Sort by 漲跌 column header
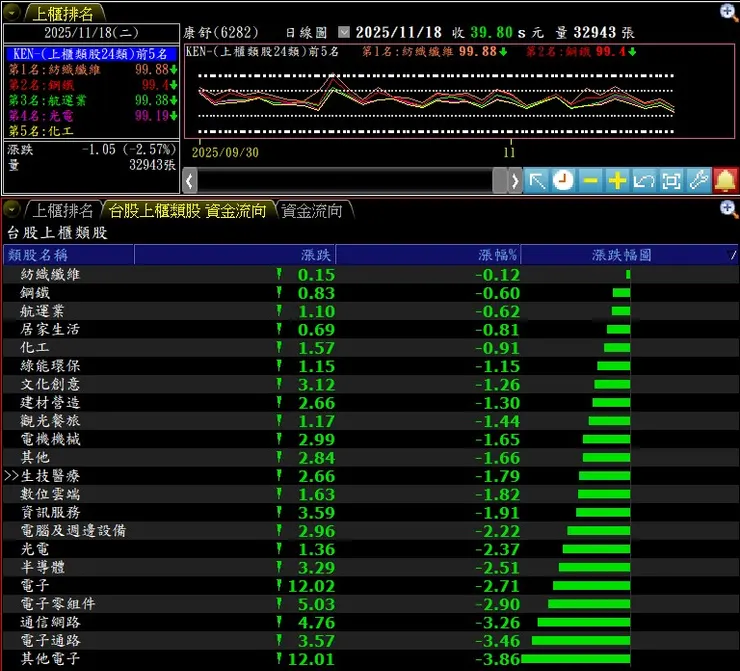 pyautogui.click(x=235, y=255)
